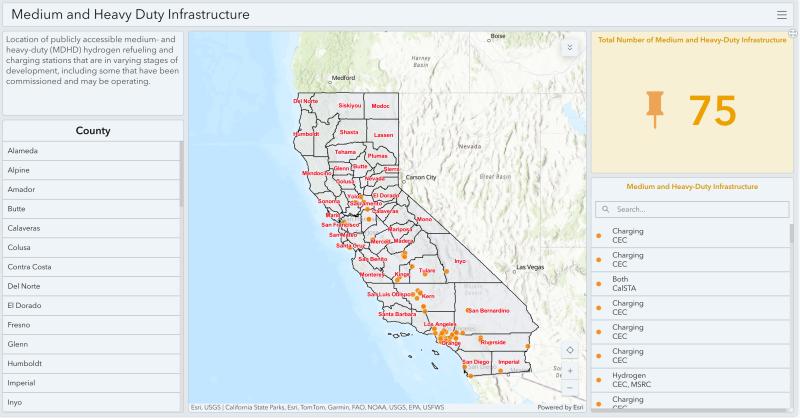800x418 pixels.
Task: Click the Kern county label on map
Action: coord(428,297)
